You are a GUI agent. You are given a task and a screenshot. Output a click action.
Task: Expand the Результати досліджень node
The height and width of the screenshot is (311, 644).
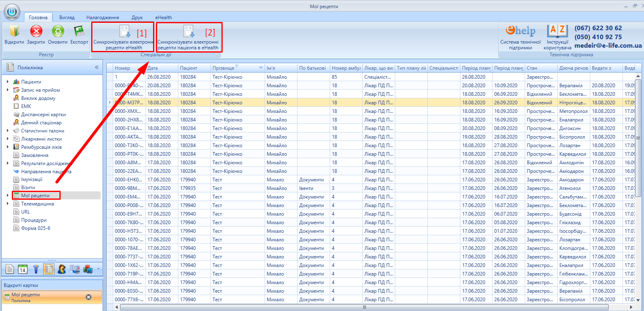tap(8, 163)
